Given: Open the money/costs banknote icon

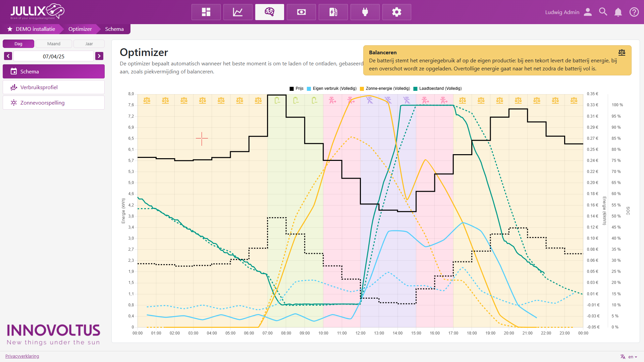Looking at the screenshot, I should (x=301, y=12).
